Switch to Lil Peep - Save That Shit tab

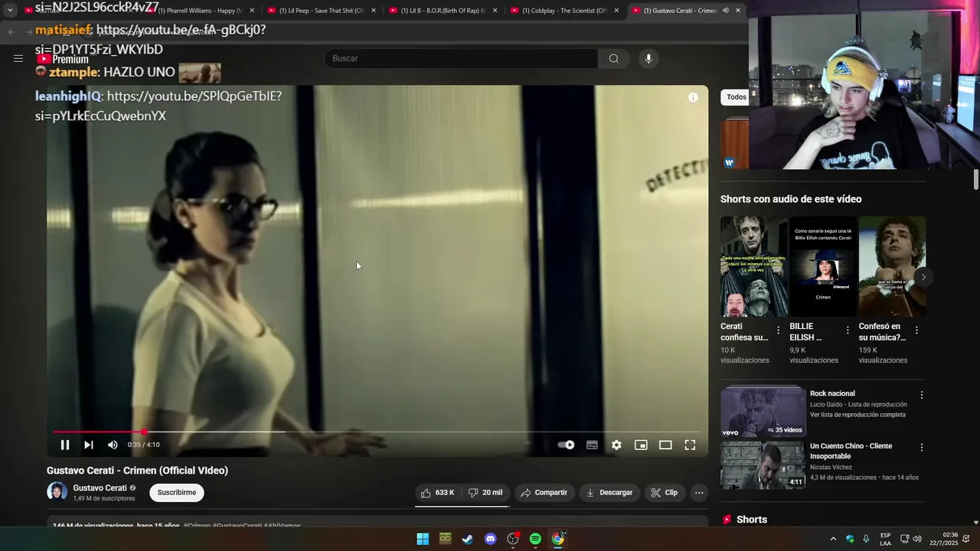click(322, 11)
